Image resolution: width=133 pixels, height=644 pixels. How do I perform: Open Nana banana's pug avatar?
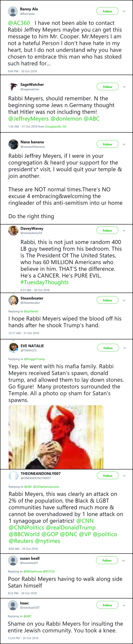click(x=13, y=144)
